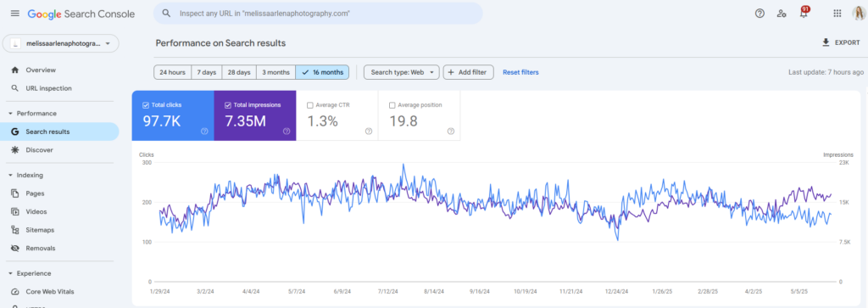Click the Add filter button
Screen dimensions: 868x308
tap(468, 73)
